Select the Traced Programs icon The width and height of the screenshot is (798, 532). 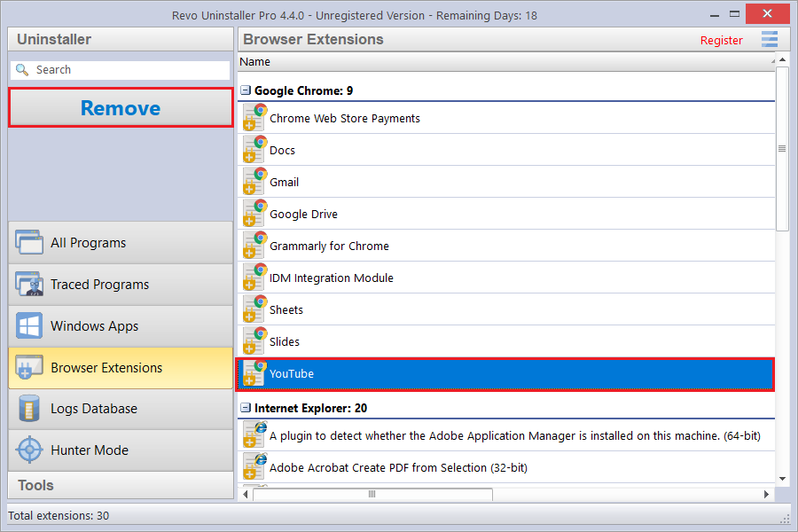point(29,284)
